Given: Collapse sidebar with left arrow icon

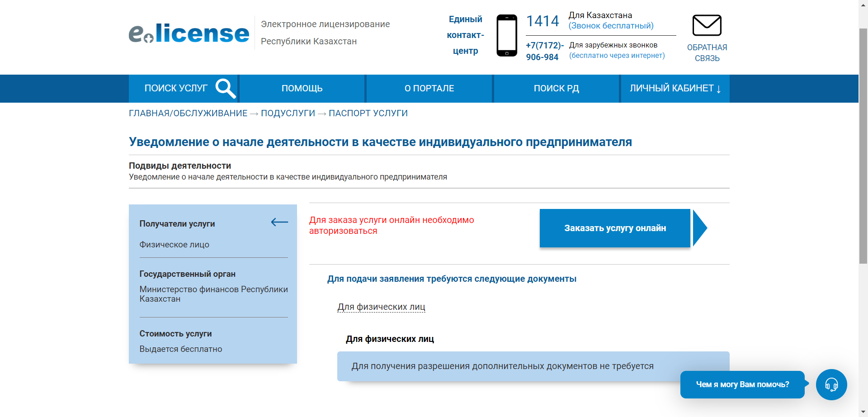Looking at the screenshot, I should click(x=279, y=222).
